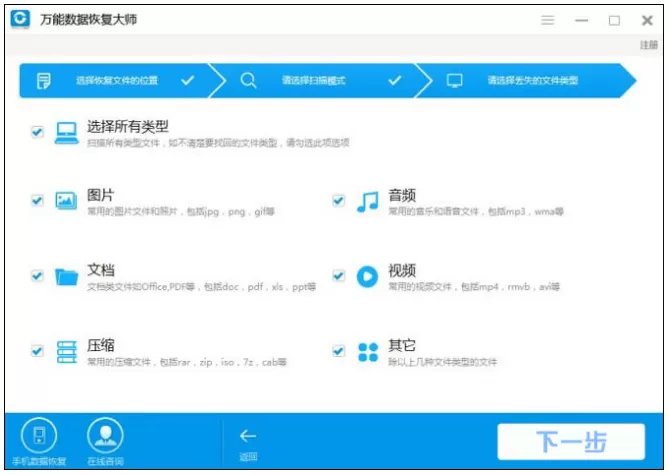
Task: Maximize the window
Action: (614, 20)
